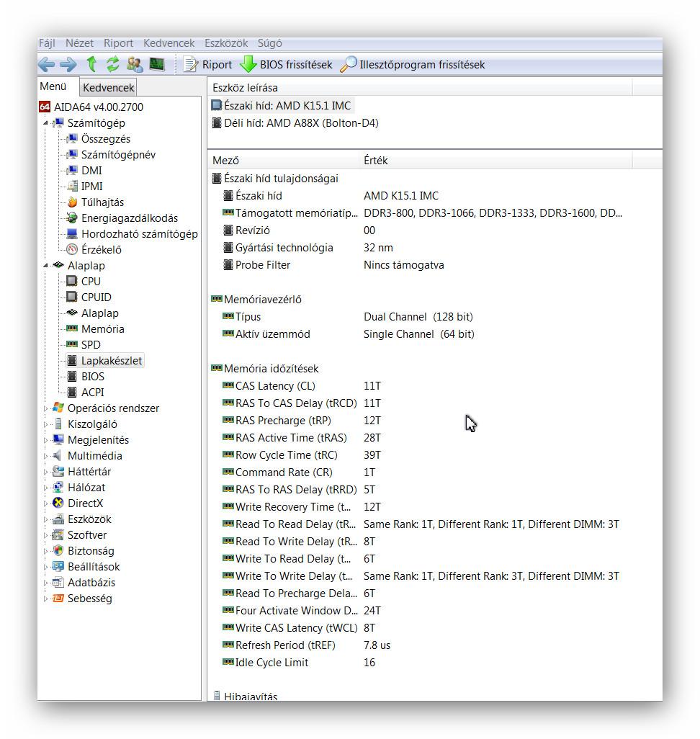
Task: Click the green Up arrow icon
Action: 91,63
